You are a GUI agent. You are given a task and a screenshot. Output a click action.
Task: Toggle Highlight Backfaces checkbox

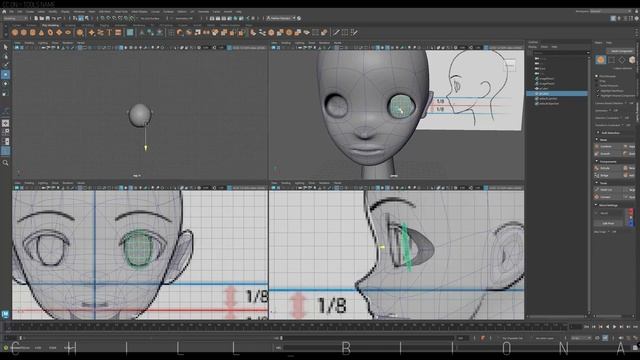point(598,91)
